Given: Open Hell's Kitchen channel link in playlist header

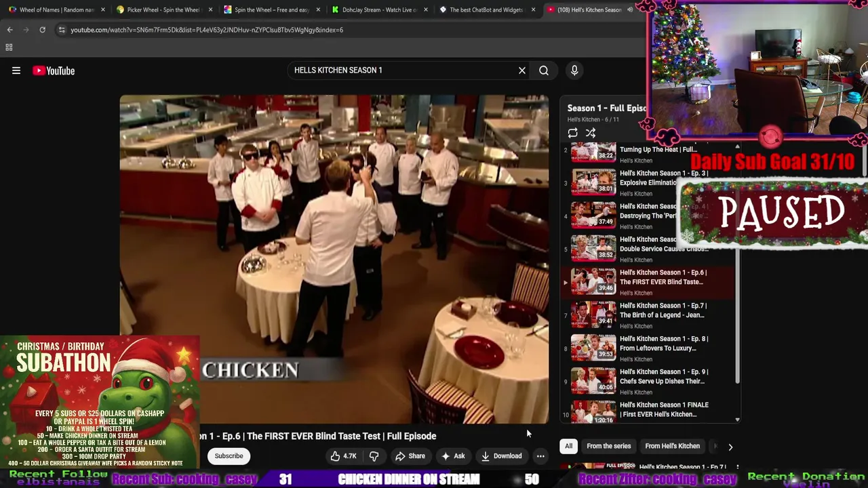Looking at the screenshot, I should (x=583, y=120).
